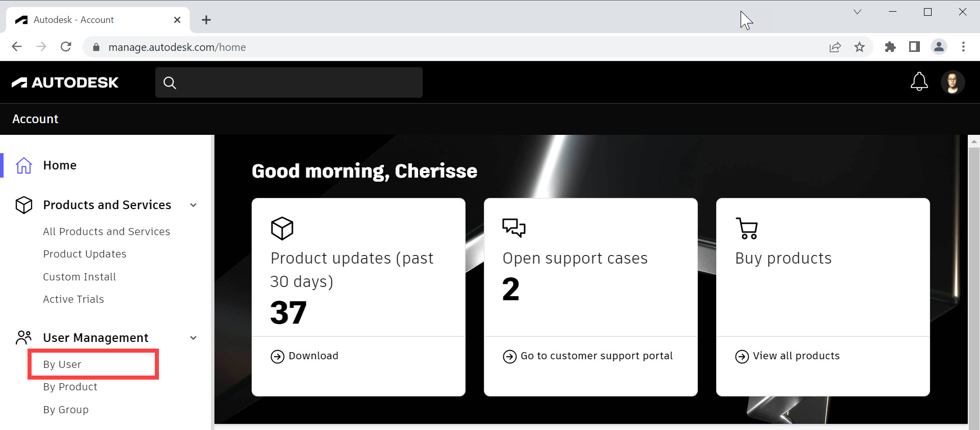
Task: Share this page using the share icon
Action: pos(835,47)
